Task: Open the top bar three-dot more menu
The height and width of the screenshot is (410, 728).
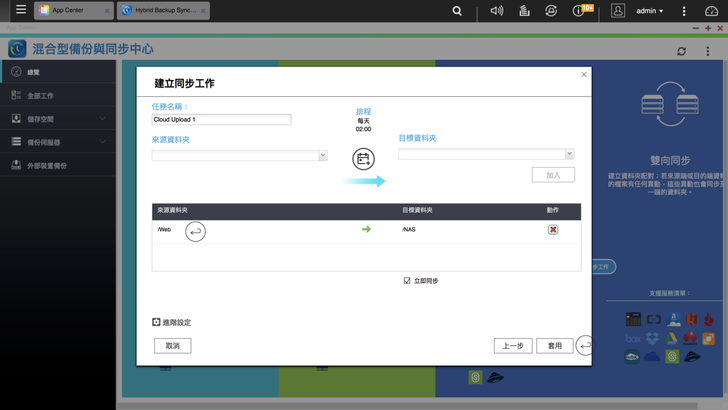Action: click(684, 11)
